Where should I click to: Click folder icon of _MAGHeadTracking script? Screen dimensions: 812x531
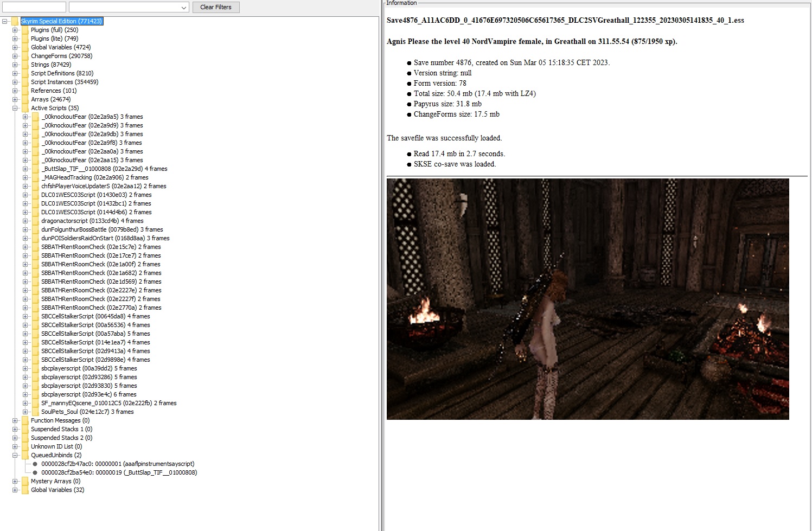tap(35, 177)
